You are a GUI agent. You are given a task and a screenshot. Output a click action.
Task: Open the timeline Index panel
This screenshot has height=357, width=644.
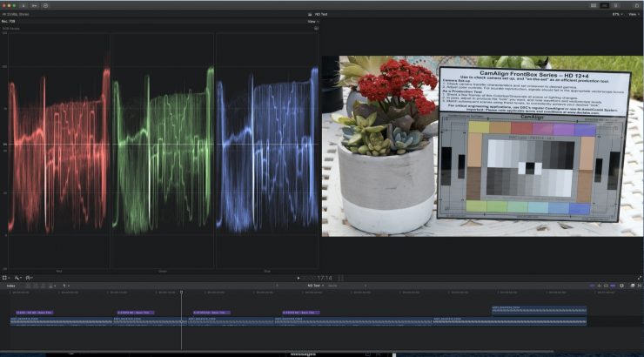[10, 285]
